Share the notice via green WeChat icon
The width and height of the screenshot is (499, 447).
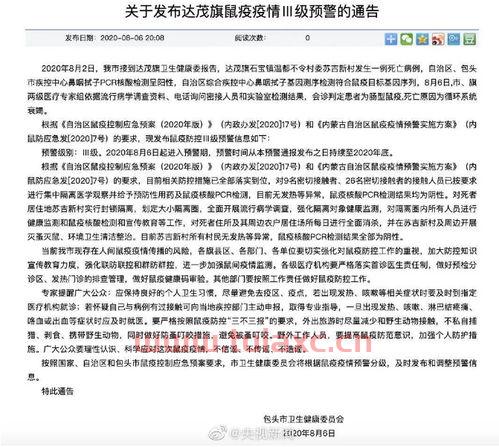pyautogui.click(x=406, y=39)
